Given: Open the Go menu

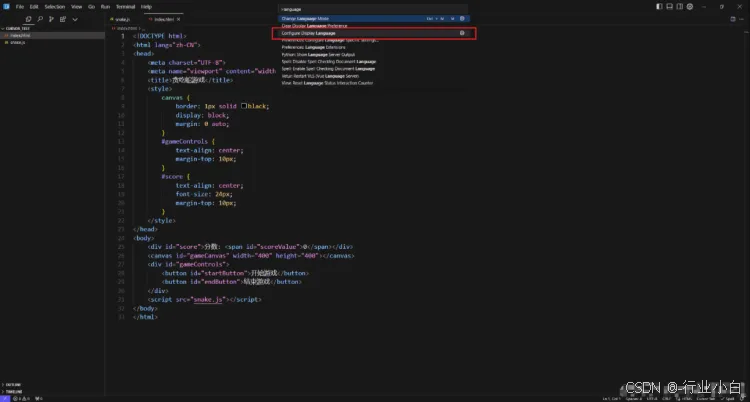Looking at the screenshot, I should click(x=91, y=7).
